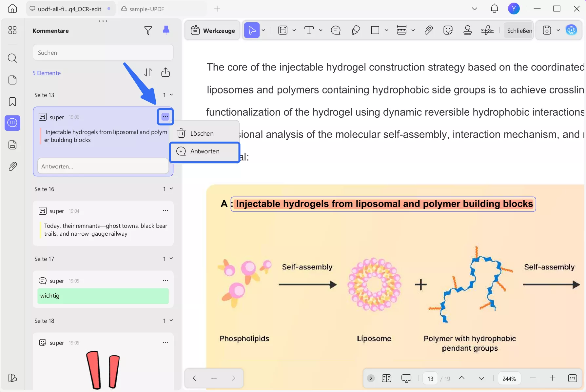Screen dimensions: 586x392
Task: Choose Löschen from the context menu
Action: (202, 133)
